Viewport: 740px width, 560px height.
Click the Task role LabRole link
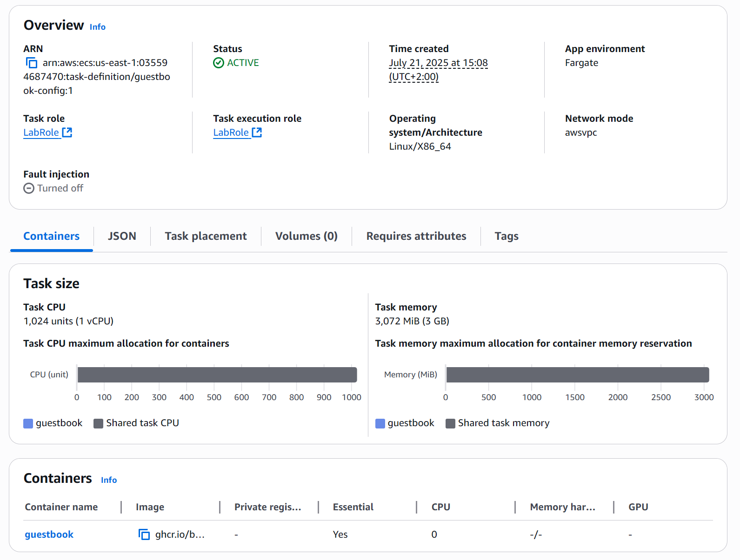point(41,132)
